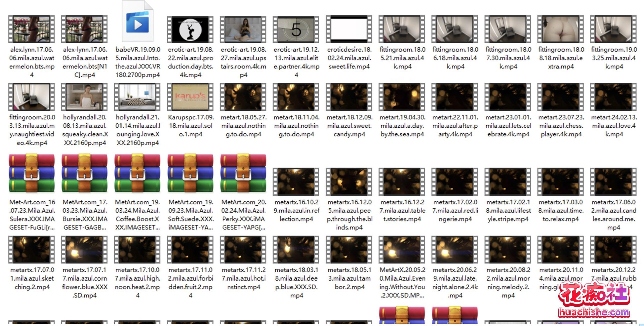Click the alex.lynn.17.06.06 watermelon.bts.mp4 filename label

[x=32, y=62]
